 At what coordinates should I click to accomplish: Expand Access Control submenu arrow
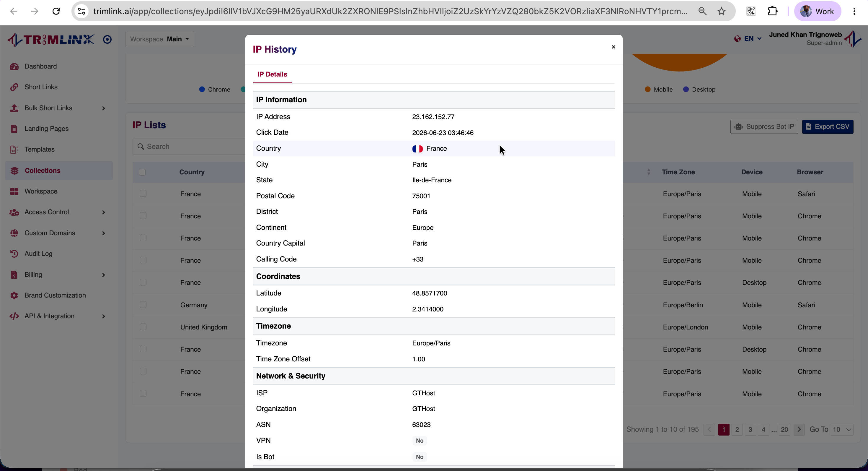click(x=103, y=212)
